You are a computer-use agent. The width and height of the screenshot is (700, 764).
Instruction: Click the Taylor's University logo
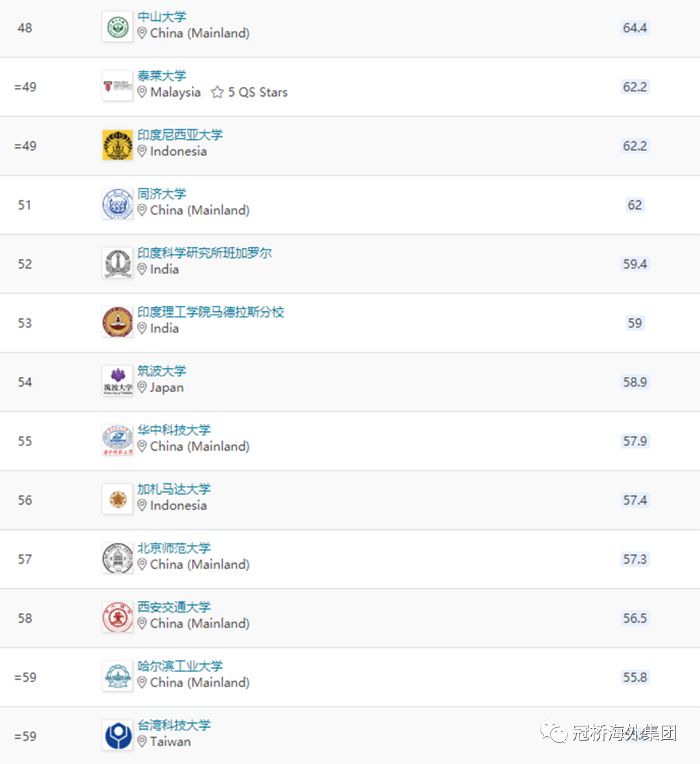click(117, 86)
